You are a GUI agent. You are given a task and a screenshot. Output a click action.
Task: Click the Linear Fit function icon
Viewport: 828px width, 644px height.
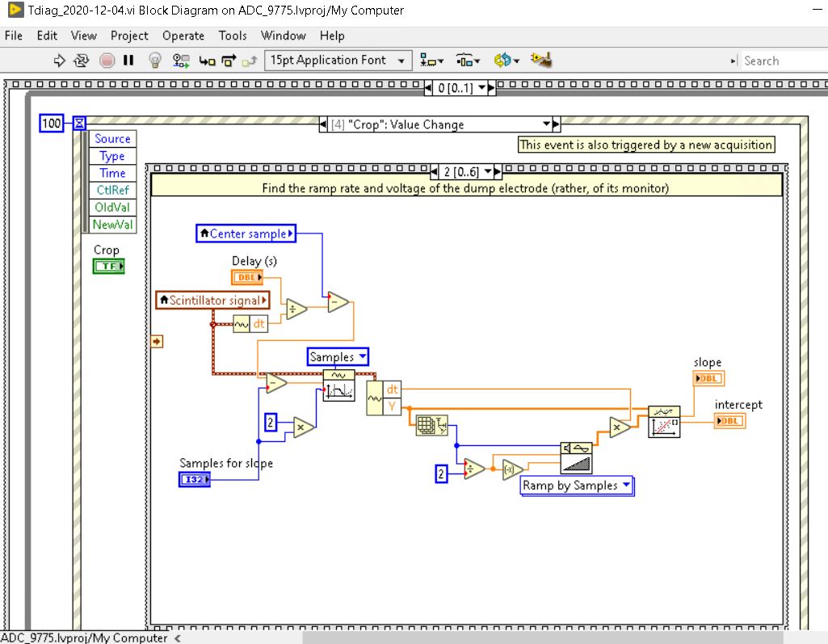tap(664, 423)
